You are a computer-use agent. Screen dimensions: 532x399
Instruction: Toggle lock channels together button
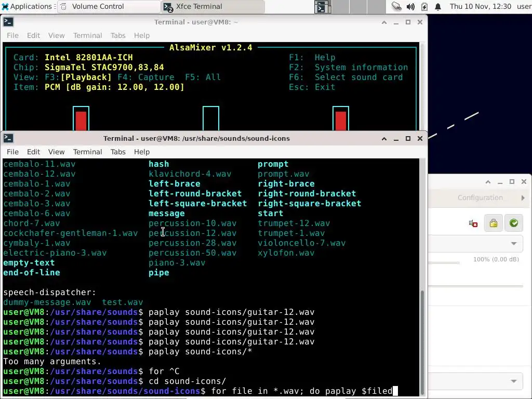494,223
